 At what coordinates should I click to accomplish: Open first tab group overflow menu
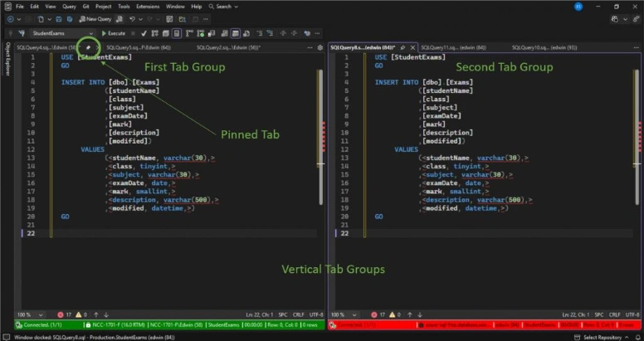coord(310,47)
